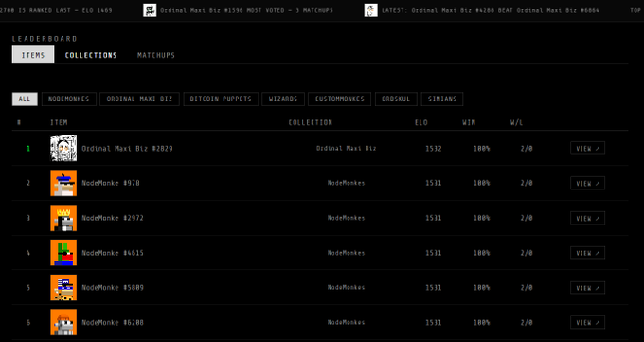Viewport: 644px width, 342px height.
Task: Filter leaderboard by NodeMonkes
Action: tap(68, 99)
